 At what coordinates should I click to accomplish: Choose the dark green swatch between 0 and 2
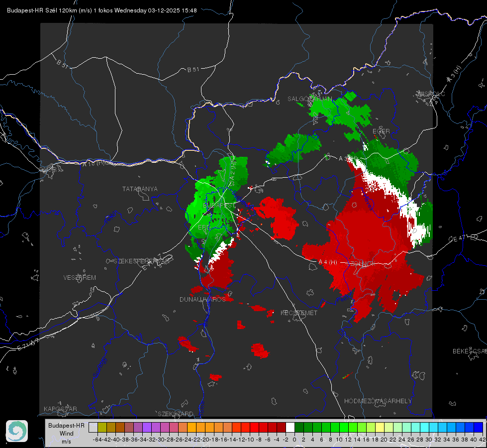click(299, 427)
